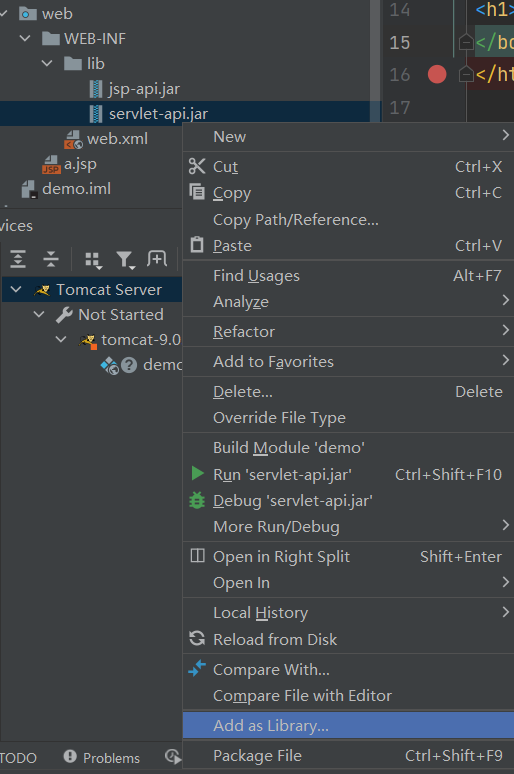
Task: Select Build Module 'demo'
Action: (x=348, y=447)
